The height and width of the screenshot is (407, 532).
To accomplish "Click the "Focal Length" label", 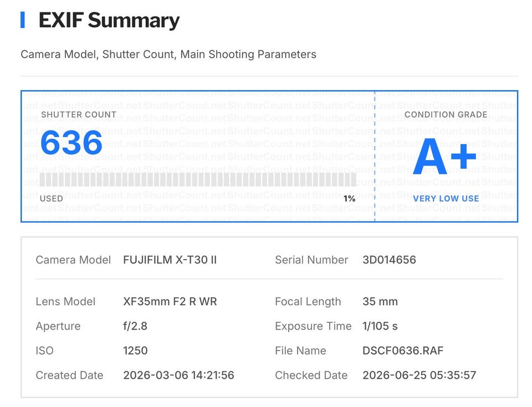I will click(308, 302).
